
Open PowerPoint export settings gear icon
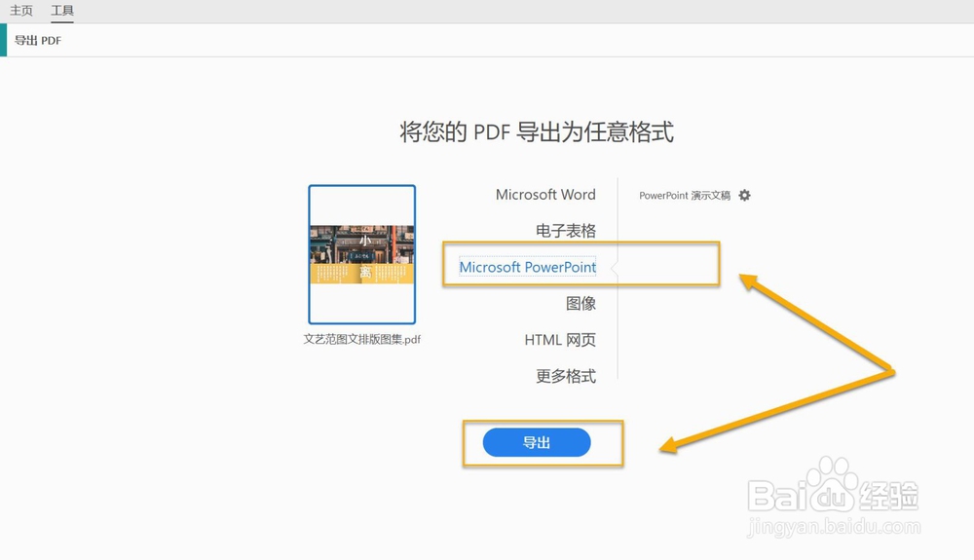(x=744, y=196)
